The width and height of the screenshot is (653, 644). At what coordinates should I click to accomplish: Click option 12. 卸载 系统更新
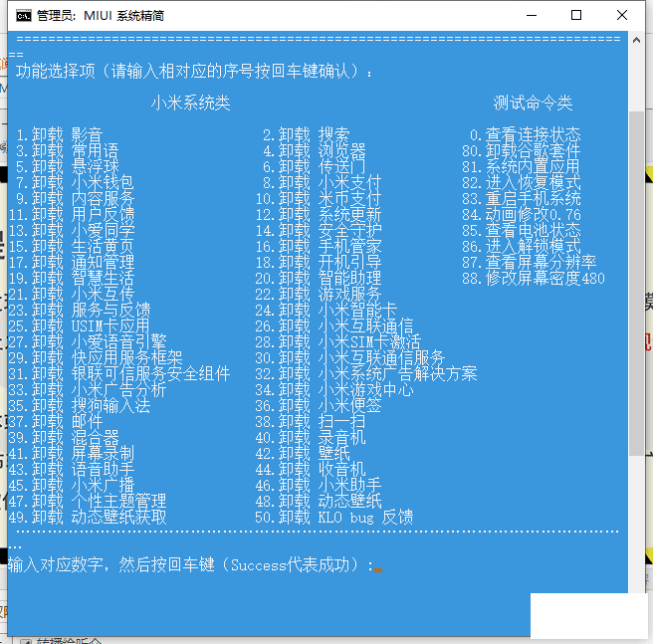click(x=319, y=215)
